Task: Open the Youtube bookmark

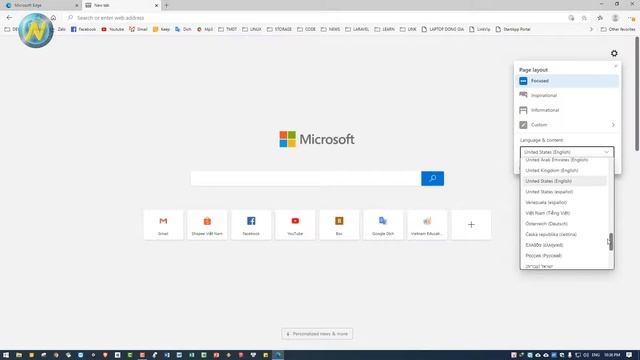Action: click(x=113, y=29)
